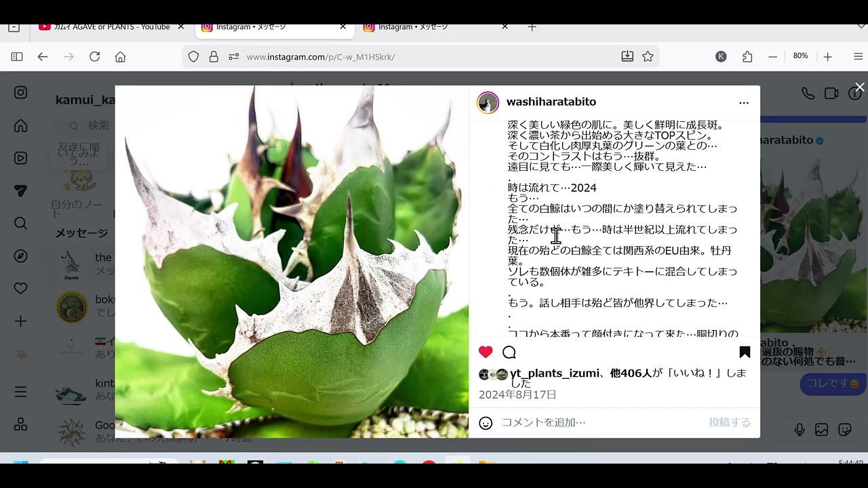Screen dimensions: 868x488
Task: Open Search magnifier in Instagram sidebar
Action: coord(21,223)
